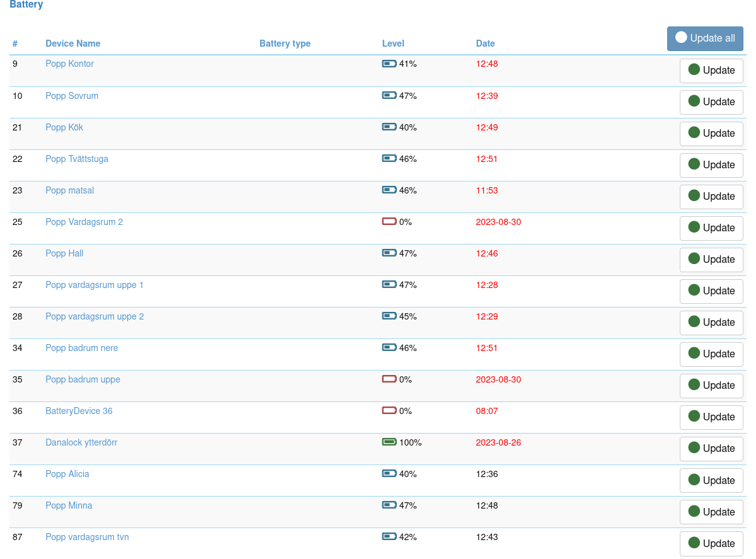Image resolution: width=756 pixels, height=559 pixels.
Task: Sort by the Level column header
Action: [x=393, y=43]
